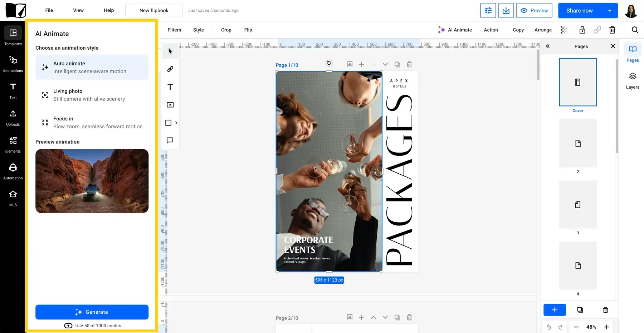
Task: Open the customize settings sliders button
Action: coord(488,11)
